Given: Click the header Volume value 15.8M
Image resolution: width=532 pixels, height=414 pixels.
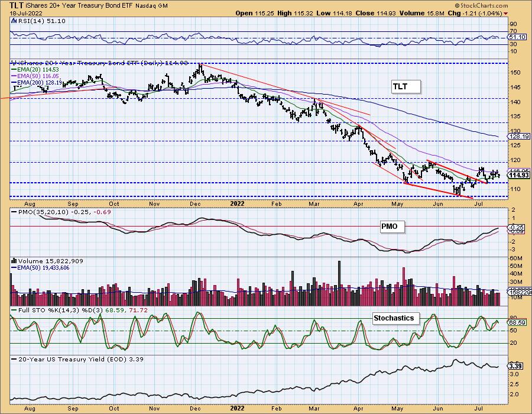Looking at the screenshot, I should [435, 13].
